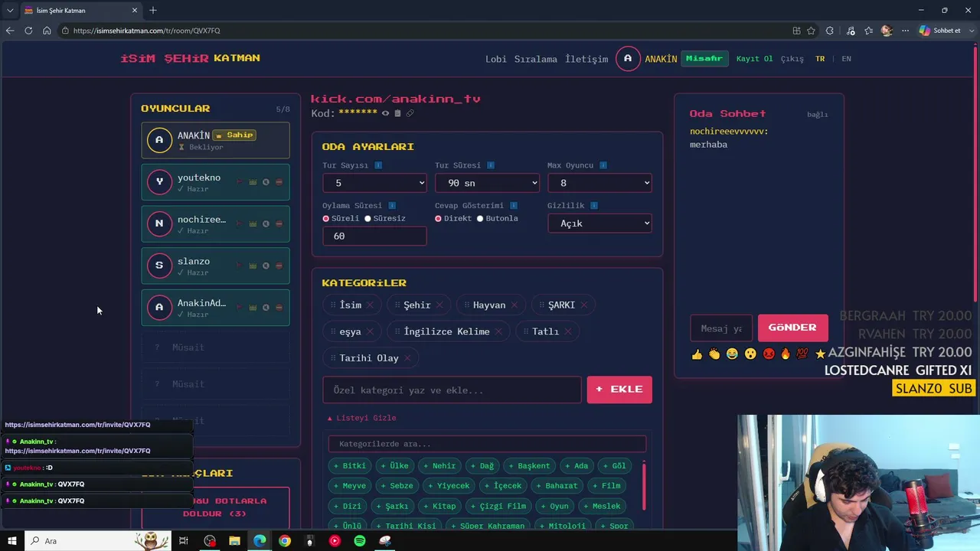980x551 pixels.
Task: Kick youtekno using the red remove icon
Action: (279, 182)
